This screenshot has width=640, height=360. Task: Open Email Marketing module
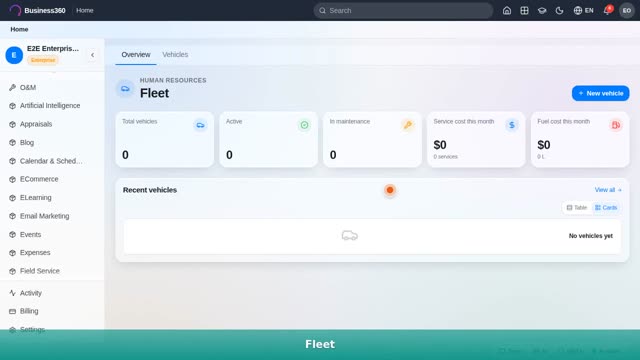pyautogui.click(x=52, y=216)
